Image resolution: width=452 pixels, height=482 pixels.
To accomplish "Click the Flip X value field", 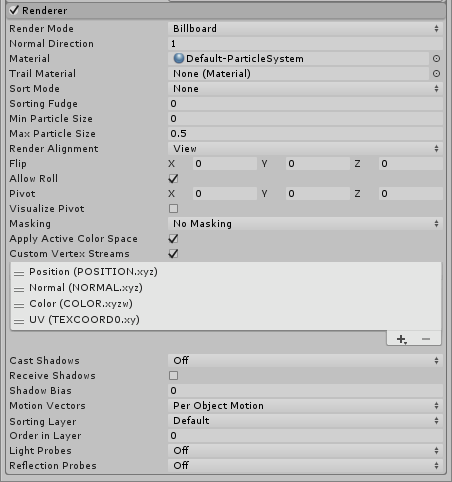I will (x=225, y=164).
